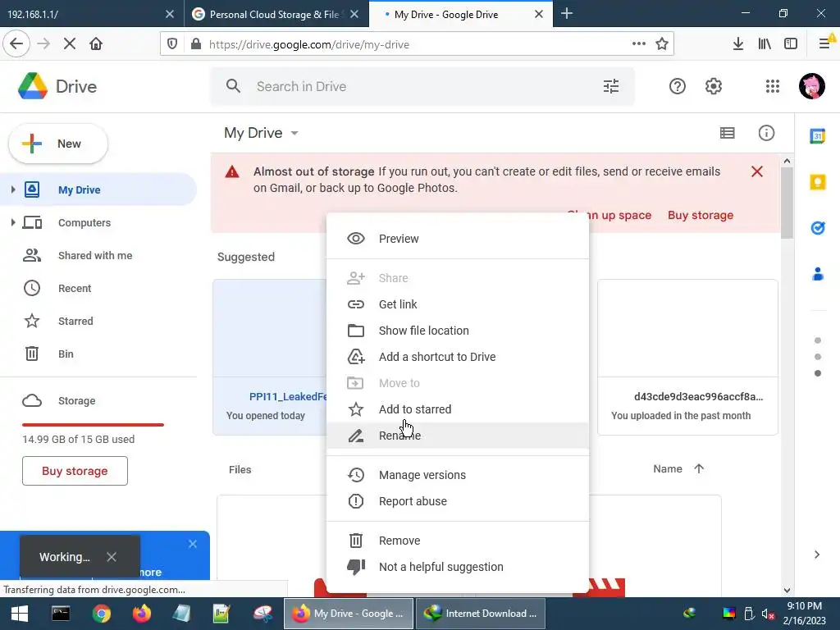
Task: Open Firefox downloads arrow icon
Action: [737, 44]
